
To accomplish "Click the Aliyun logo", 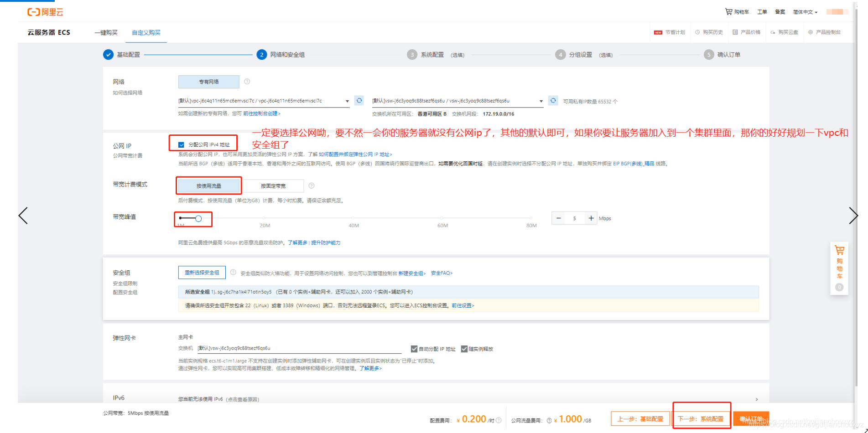I will coord(45,12).
